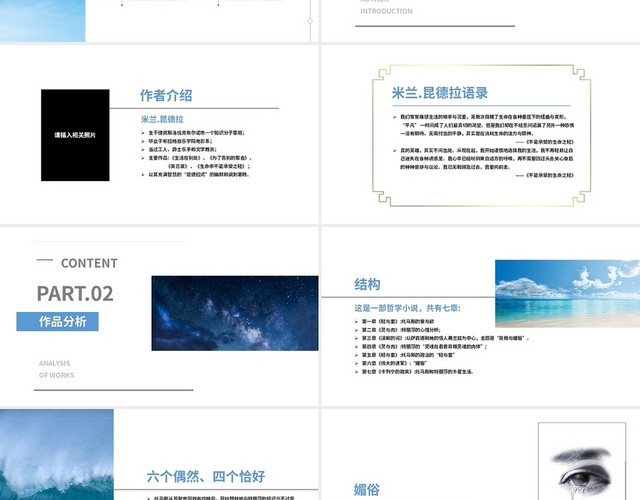The image size is (640, 500).
Task: Select the 媚俗 heading
Action: click(367, 489)
